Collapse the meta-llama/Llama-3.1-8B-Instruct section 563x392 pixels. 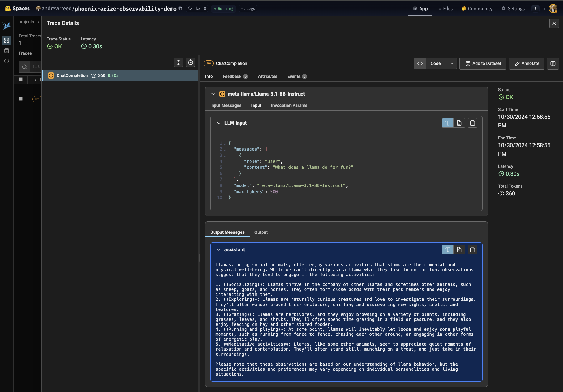[x=213, y=94]
